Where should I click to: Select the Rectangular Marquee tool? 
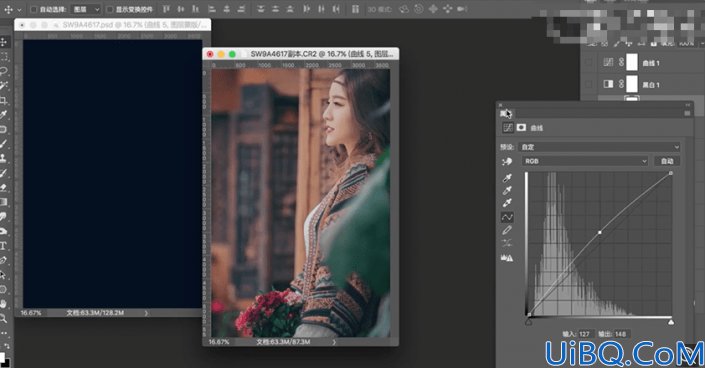point(4,57)
